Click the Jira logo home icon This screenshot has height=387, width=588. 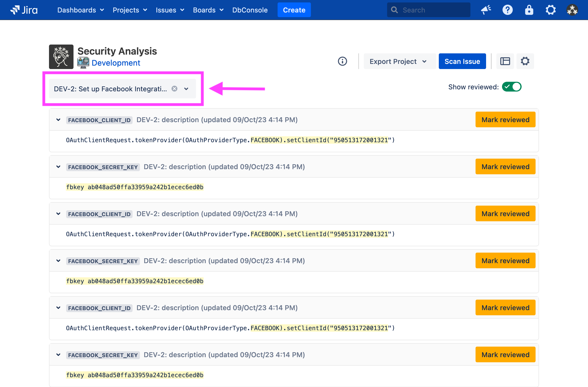(24, 10)
